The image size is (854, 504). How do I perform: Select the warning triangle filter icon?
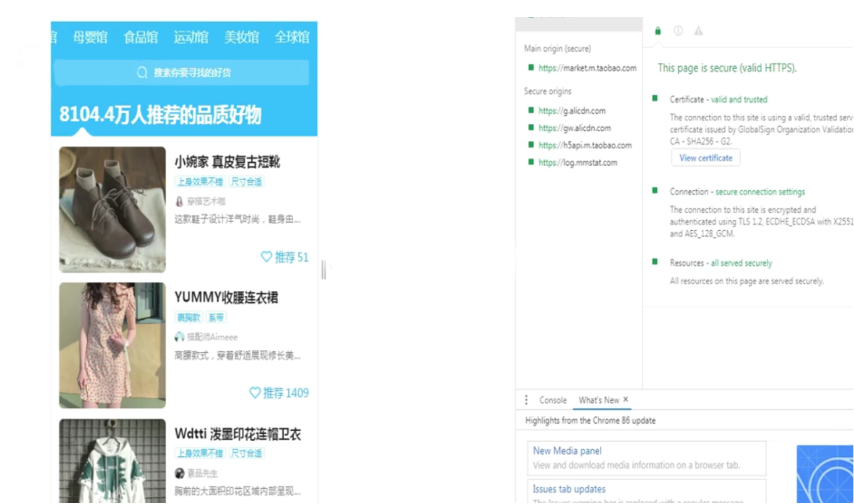click(x=698, y=31)
